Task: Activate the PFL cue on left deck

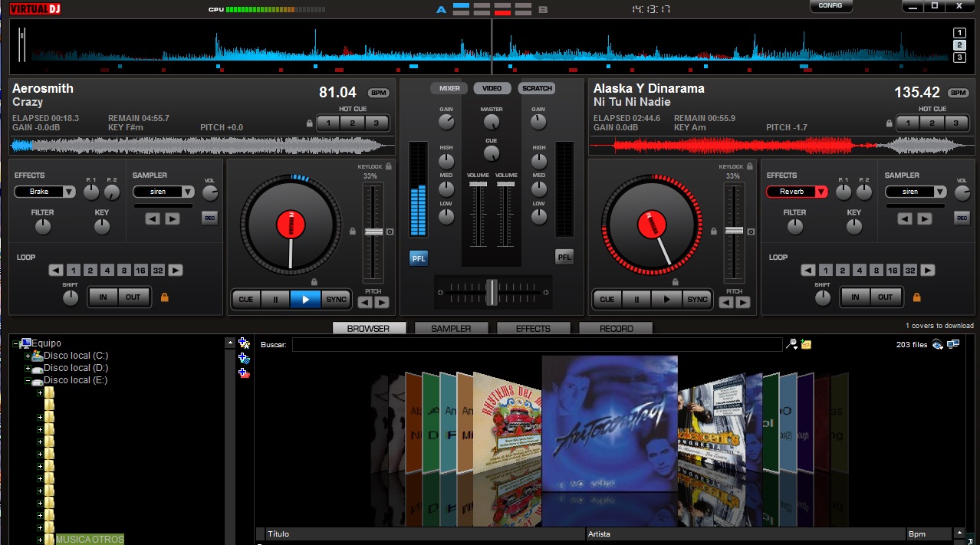Action: [418, 258]
